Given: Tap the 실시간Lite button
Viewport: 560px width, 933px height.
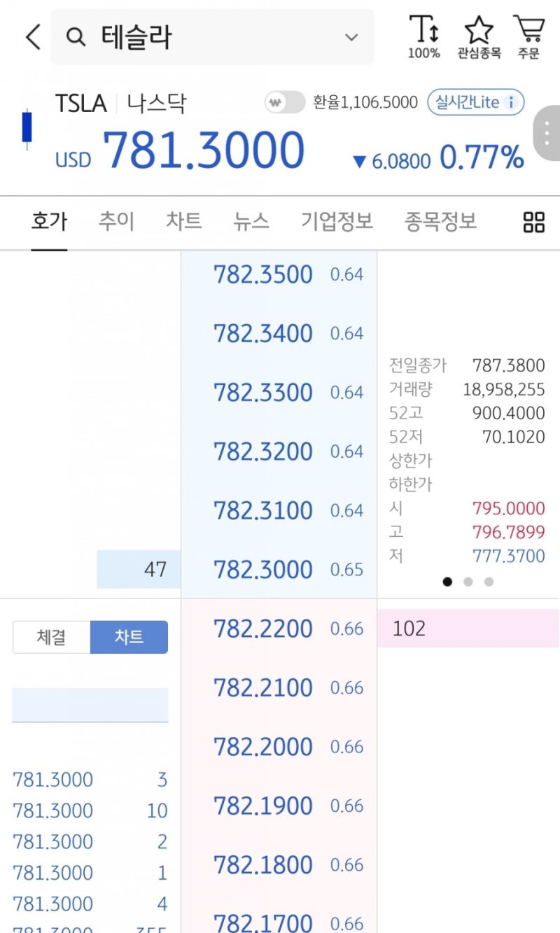Looking at the screenshot, I should 475,102.
